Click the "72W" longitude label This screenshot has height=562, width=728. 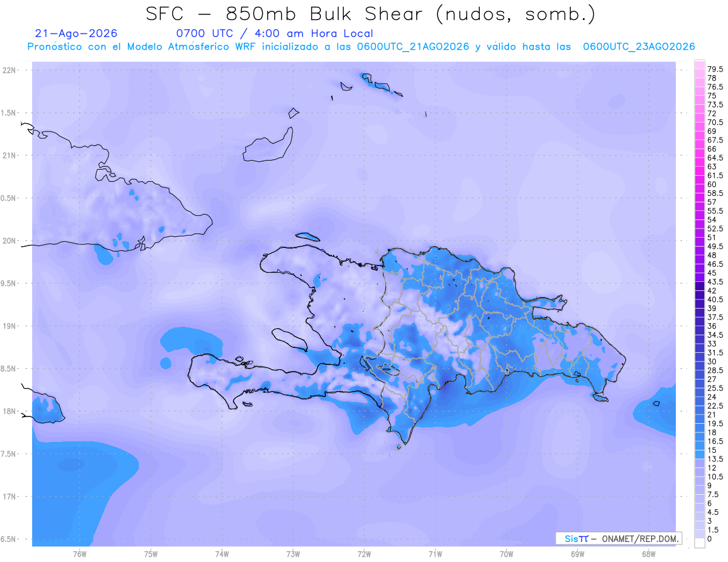[364, 554]
